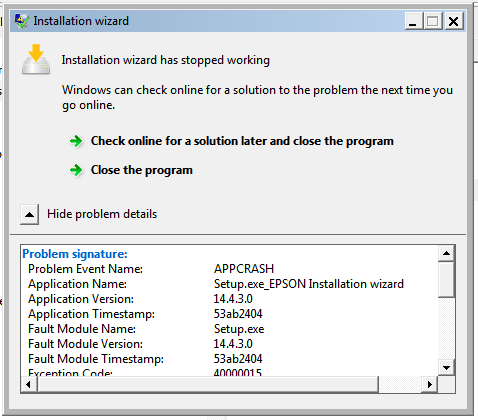Screen dimensions: 478x420
Task: Collapse details using the up-arrow button
Action: pos(30,214)
